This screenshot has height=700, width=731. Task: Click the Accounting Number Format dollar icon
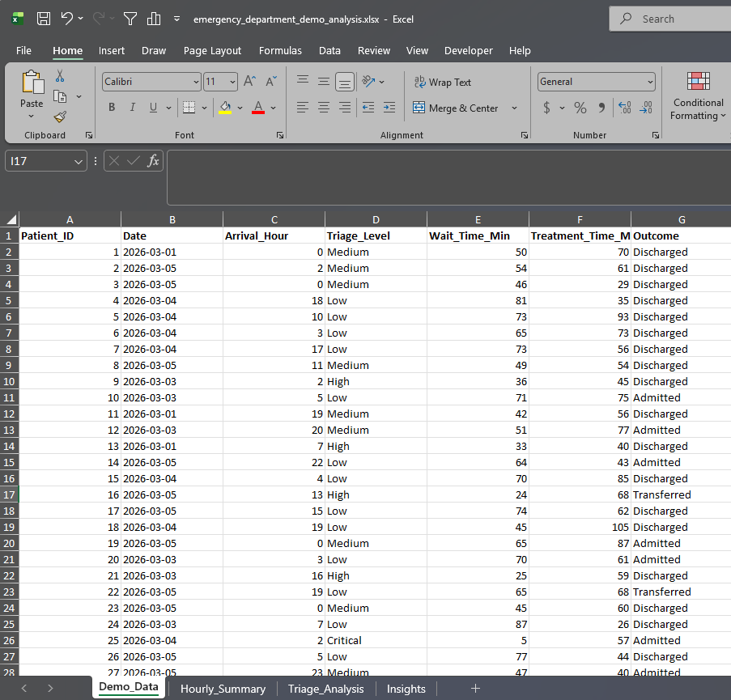547,108
